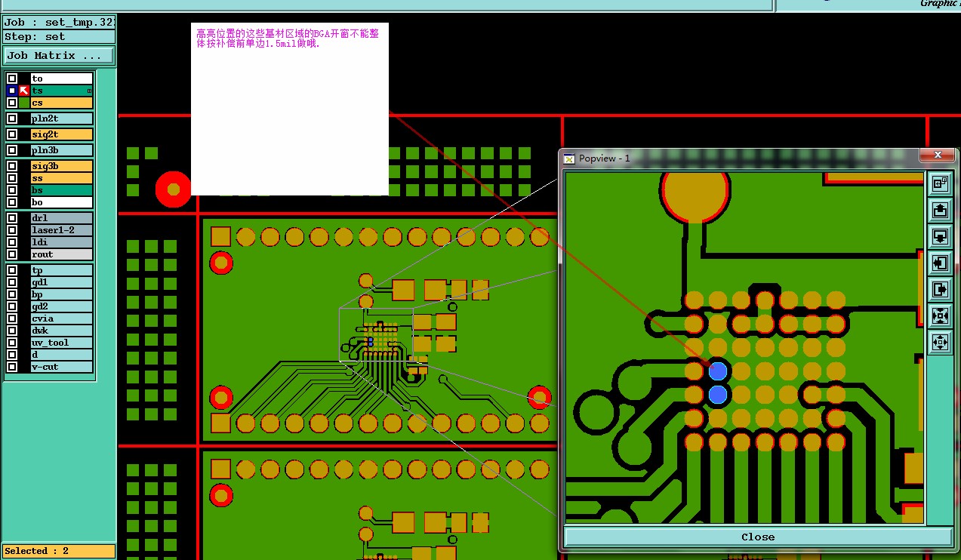Pan the popview down with the arrow icon

(x=940, y=236)
